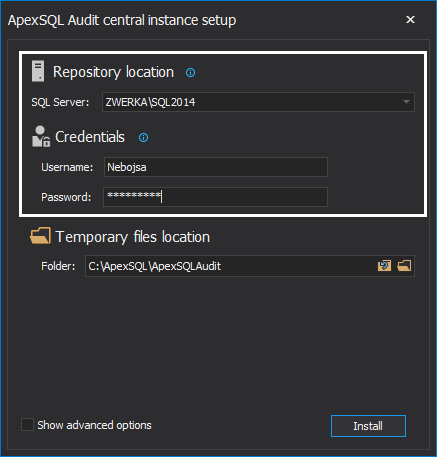This screenshot has width=437, height=457.
Task: Click the 'Password:' label
Action: point(66,197)
